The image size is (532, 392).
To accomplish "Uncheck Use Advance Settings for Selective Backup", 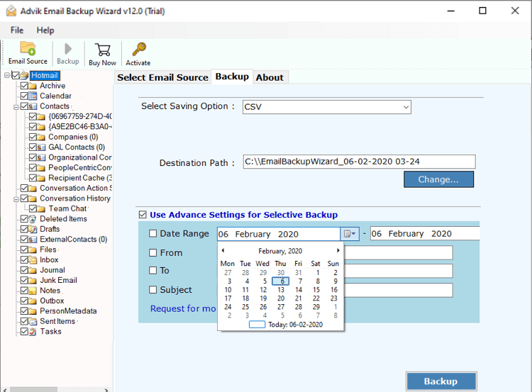I will pyautogui.click(x=143, y=215).
